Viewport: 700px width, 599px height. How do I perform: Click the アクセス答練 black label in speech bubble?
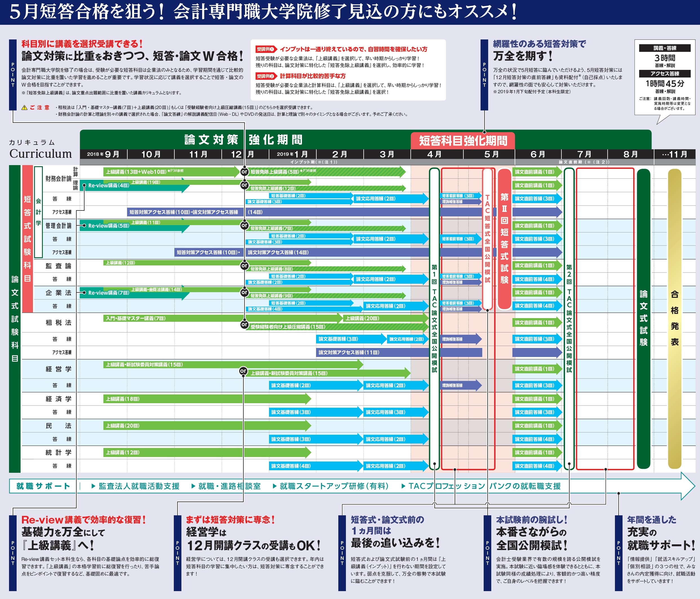pos(665,74)
